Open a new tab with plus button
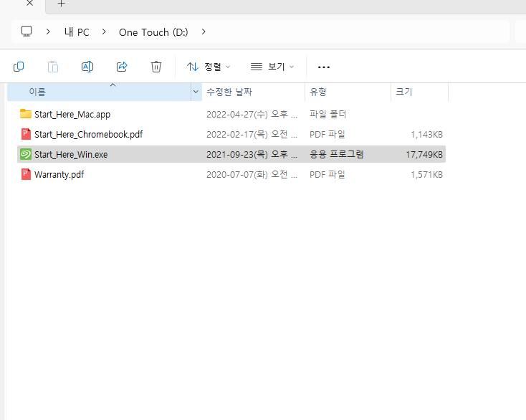The width and height of the screenshot is (526, 420). 61,4
